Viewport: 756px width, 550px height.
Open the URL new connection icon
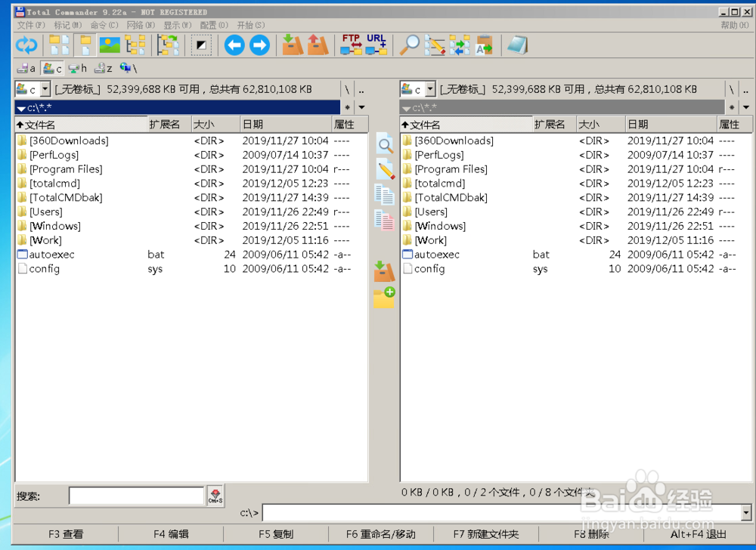click(376, 45)
